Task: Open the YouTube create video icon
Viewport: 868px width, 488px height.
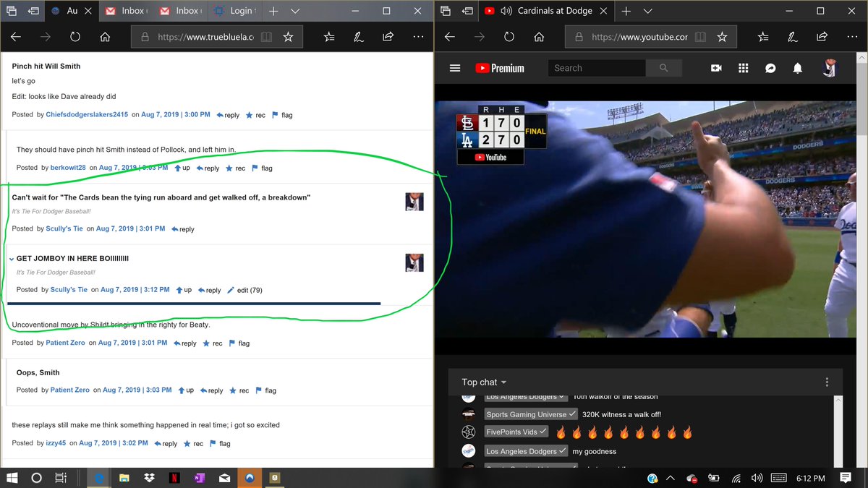Action: tap(716, 68)
